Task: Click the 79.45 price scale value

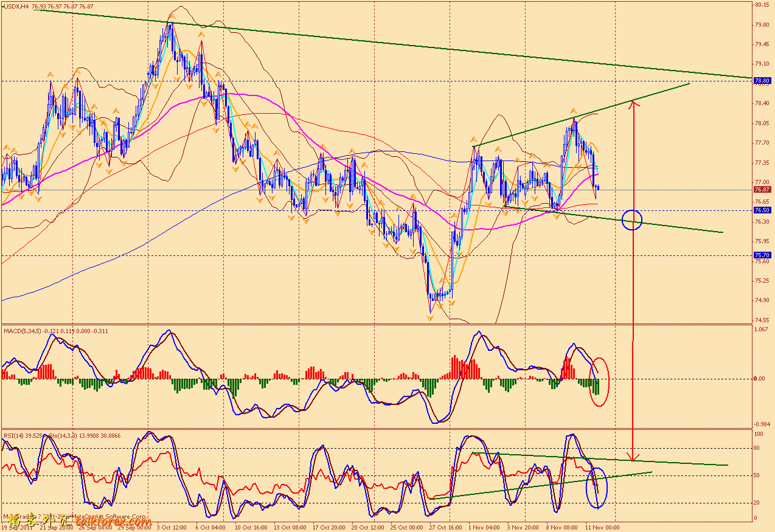Action: [762, 44]
